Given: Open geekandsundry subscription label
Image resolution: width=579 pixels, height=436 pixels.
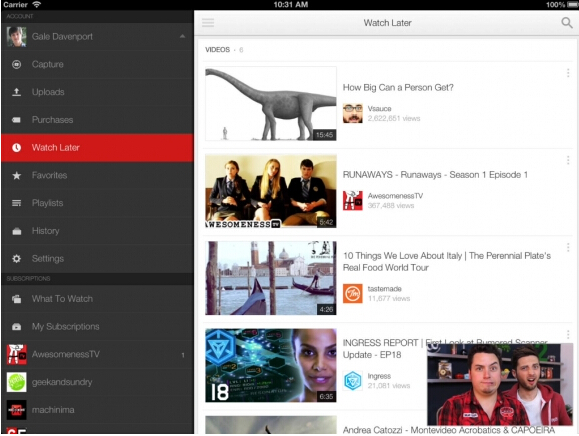Looking at the screenshot, I should pyautogui.click(x=62, y=382).
